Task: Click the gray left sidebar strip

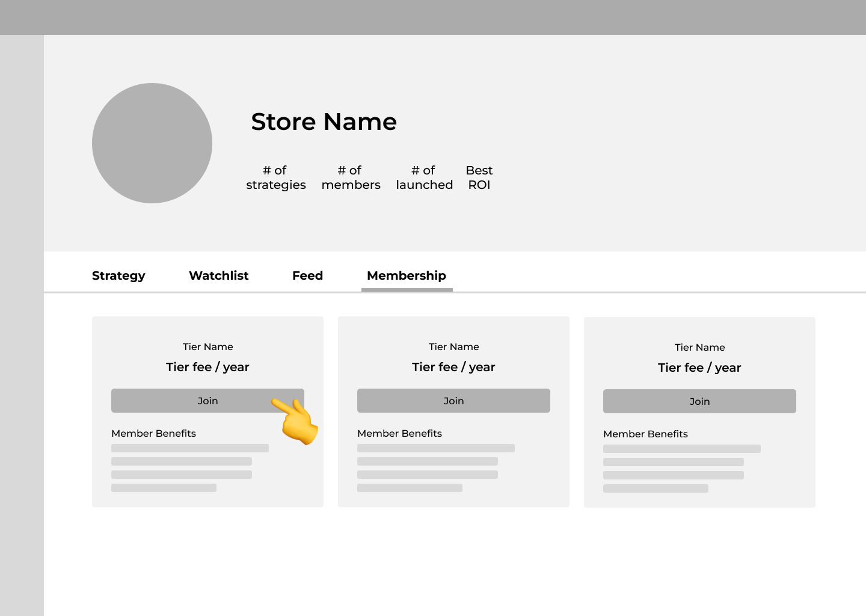Action: [x=22, y=325]
